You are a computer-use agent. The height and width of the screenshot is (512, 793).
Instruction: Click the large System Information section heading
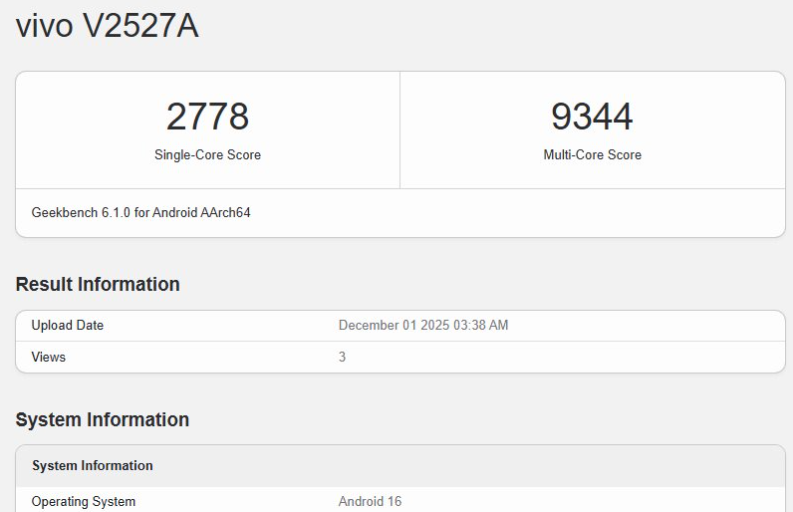tap(102, 420)
